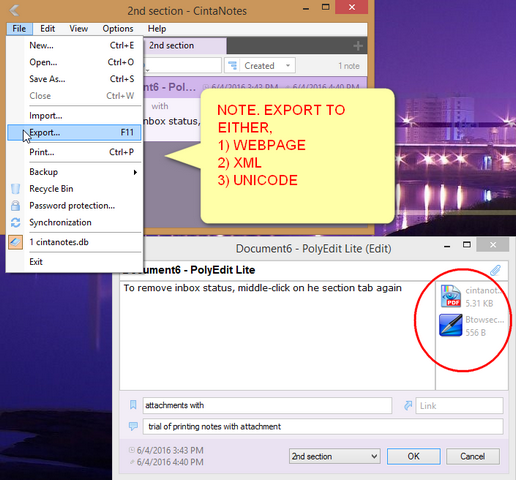The width and height of the screenshot is (516, 480).
Task: Open Synchronization menu entry
Action: [x=74, y=222]
